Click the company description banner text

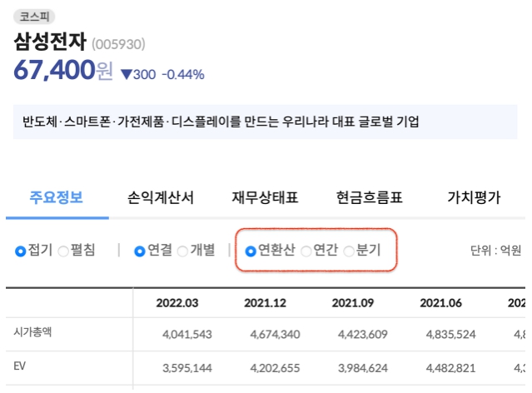(221, 122)
